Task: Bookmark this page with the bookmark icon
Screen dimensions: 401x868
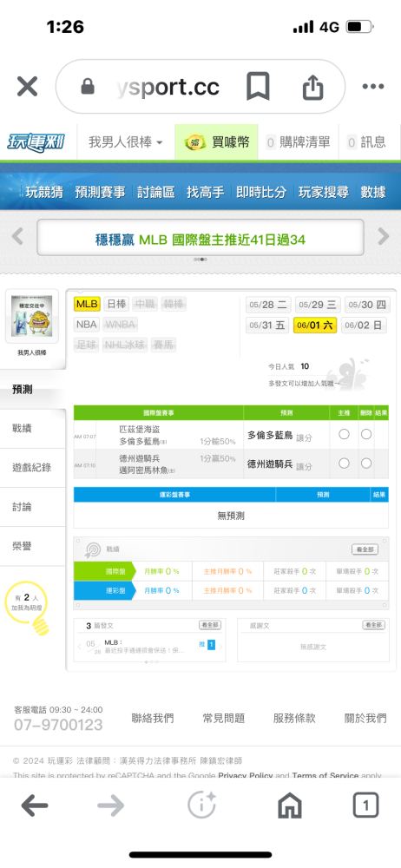Action: point(258,86)
